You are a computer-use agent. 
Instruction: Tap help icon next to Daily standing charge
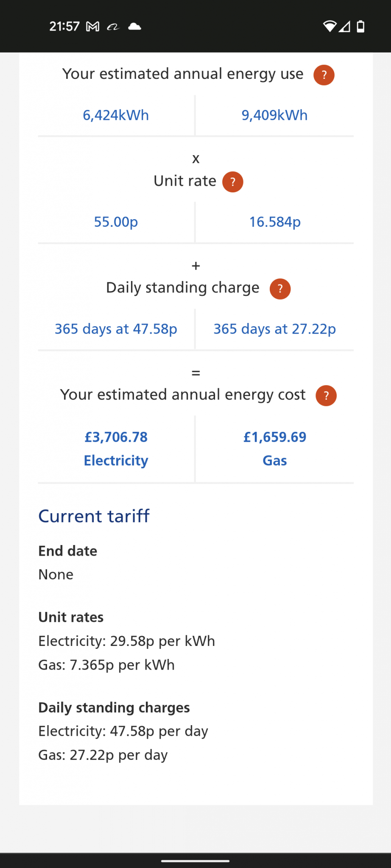pyautogui.click(x=280, y=289)
